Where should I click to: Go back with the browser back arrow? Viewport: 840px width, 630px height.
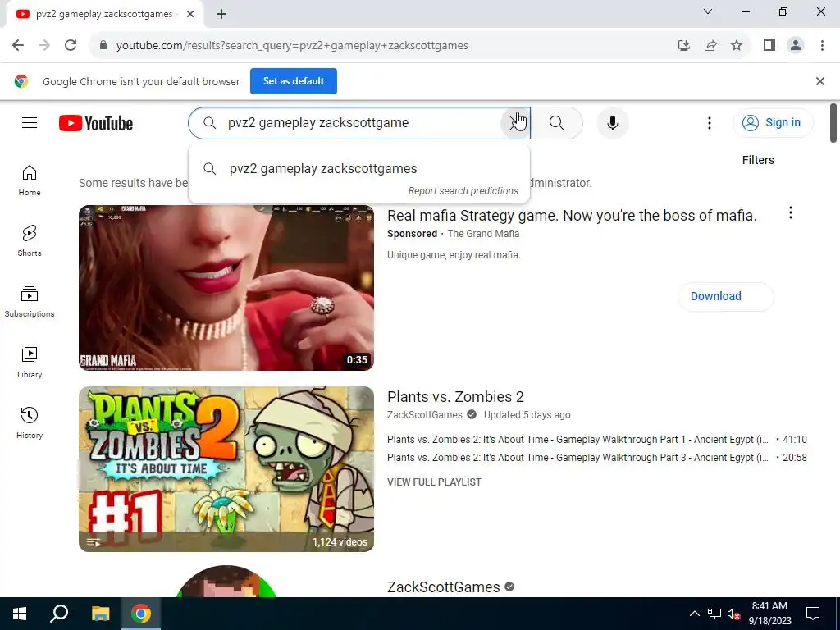(18, 46)
